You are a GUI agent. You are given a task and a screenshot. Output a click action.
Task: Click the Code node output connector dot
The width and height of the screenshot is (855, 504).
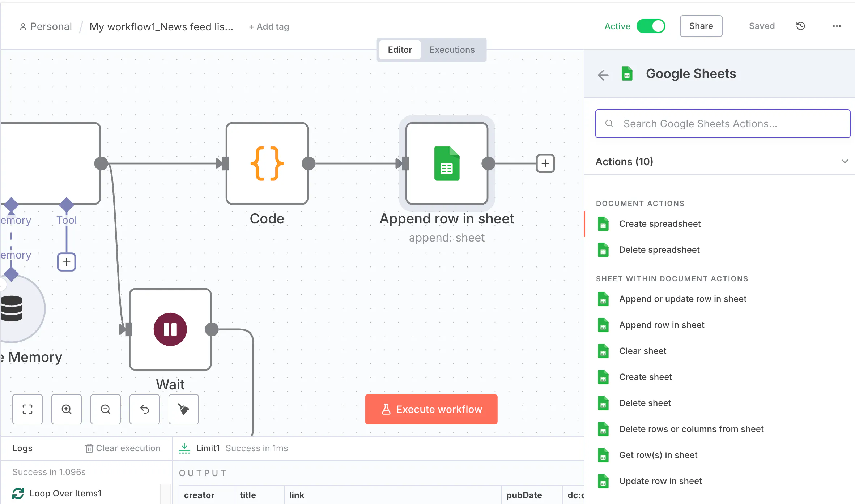(x=309, y=163)
